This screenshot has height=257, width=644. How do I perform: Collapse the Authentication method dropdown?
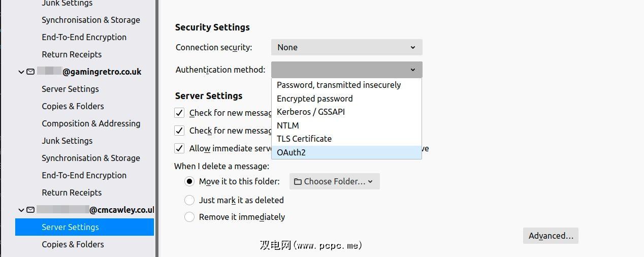(x=346, y=70)
